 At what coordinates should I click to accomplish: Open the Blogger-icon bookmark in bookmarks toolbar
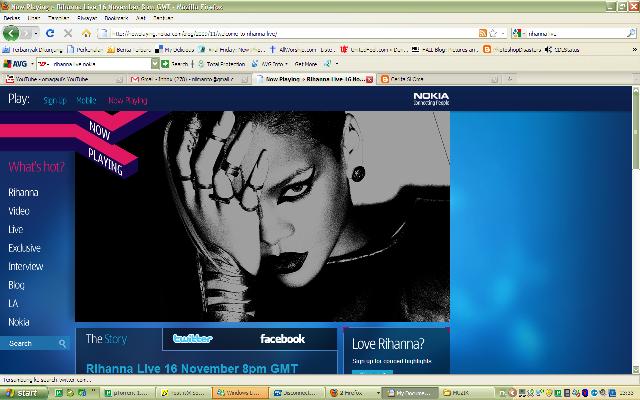coord(512,49)
